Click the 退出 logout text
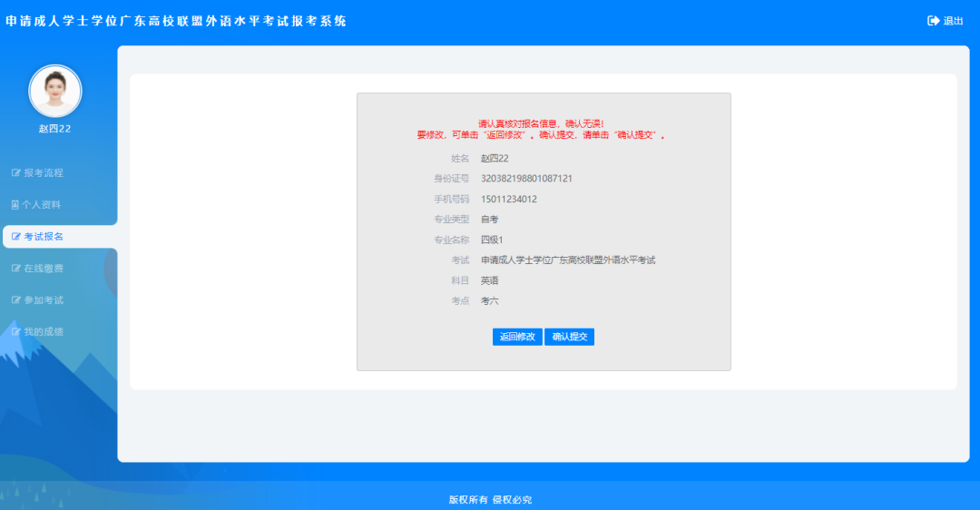This screenshot has width=980, height=510. (954, 21)
